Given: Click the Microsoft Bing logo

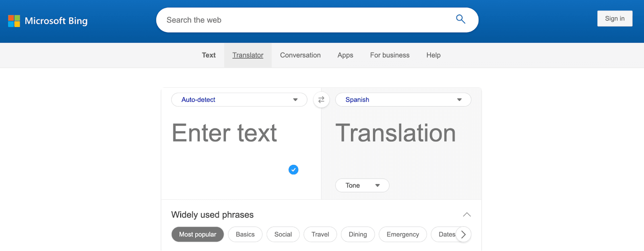Looking at the screenshot, I should tap(48, 21).
